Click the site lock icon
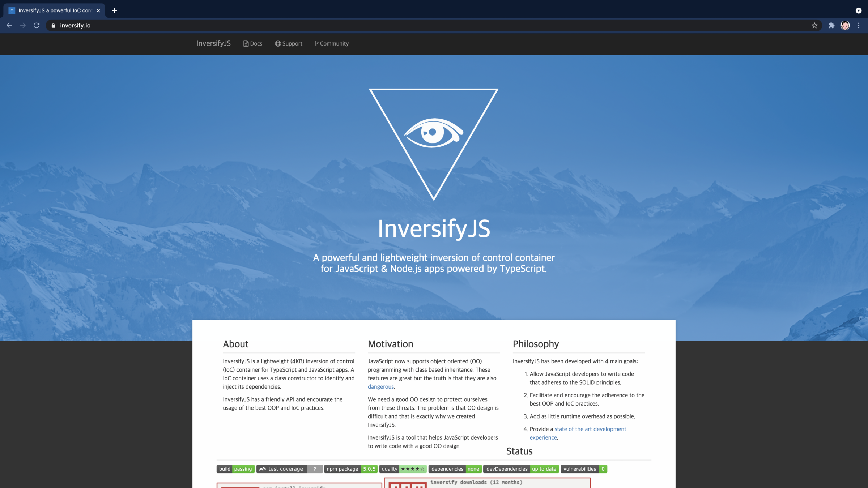The width and height of the screenshot is (868, 488). click(54, 25)
